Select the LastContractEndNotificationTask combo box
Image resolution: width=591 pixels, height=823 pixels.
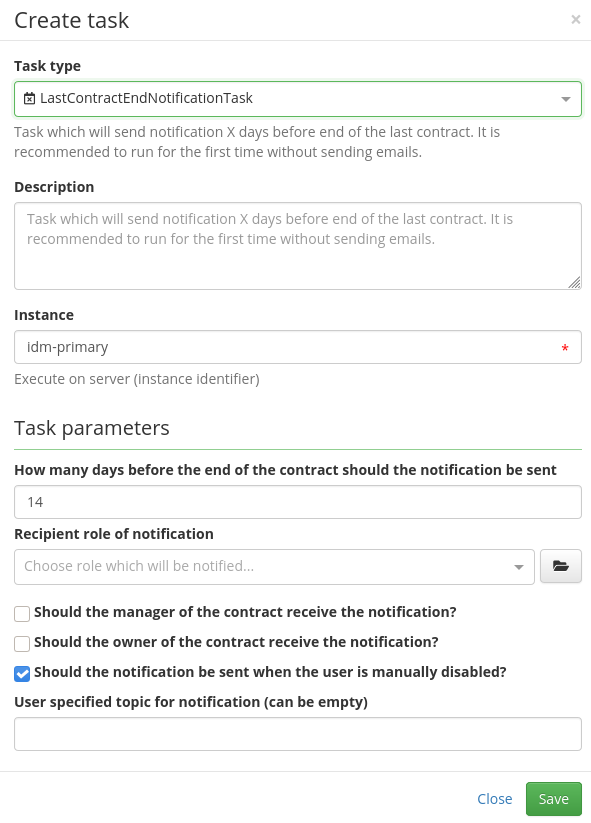click(298, 99)
